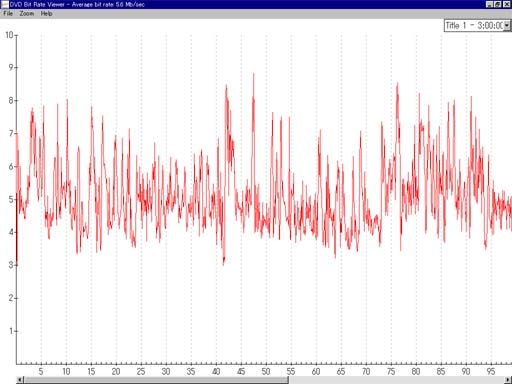Click the 50 label on the time axis
The height and width of the screenshot is (384, 512).
266,371
